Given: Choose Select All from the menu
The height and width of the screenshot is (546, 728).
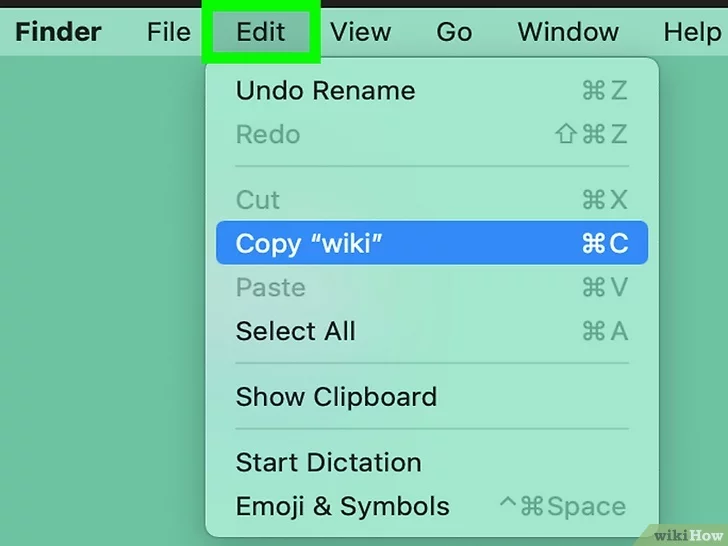Looking at the screenshot, I should point(296,331).
